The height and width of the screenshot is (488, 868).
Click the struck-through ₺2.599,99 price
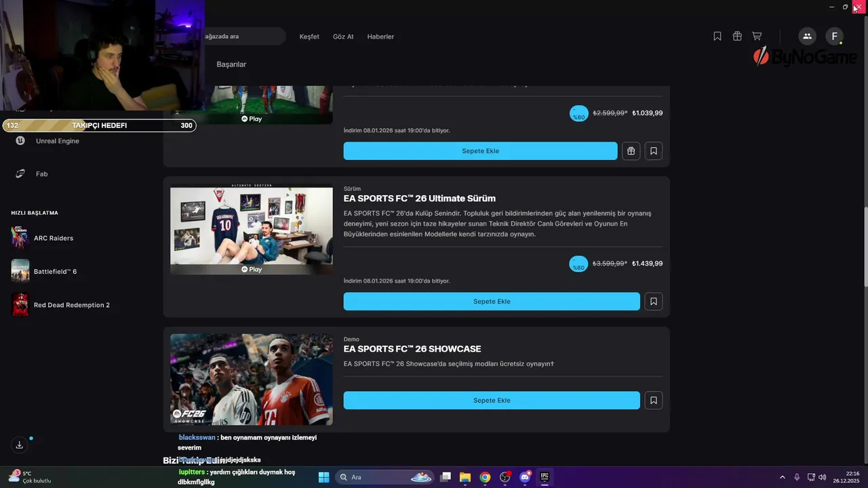tap(610, 113)
